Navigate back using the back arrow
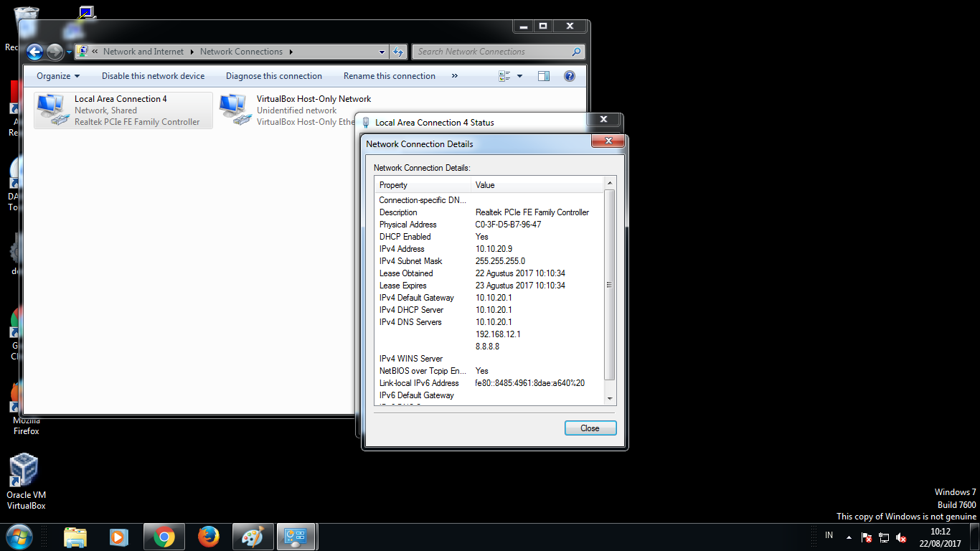Screen dimensions: 980x551 [x=34, y=51]
